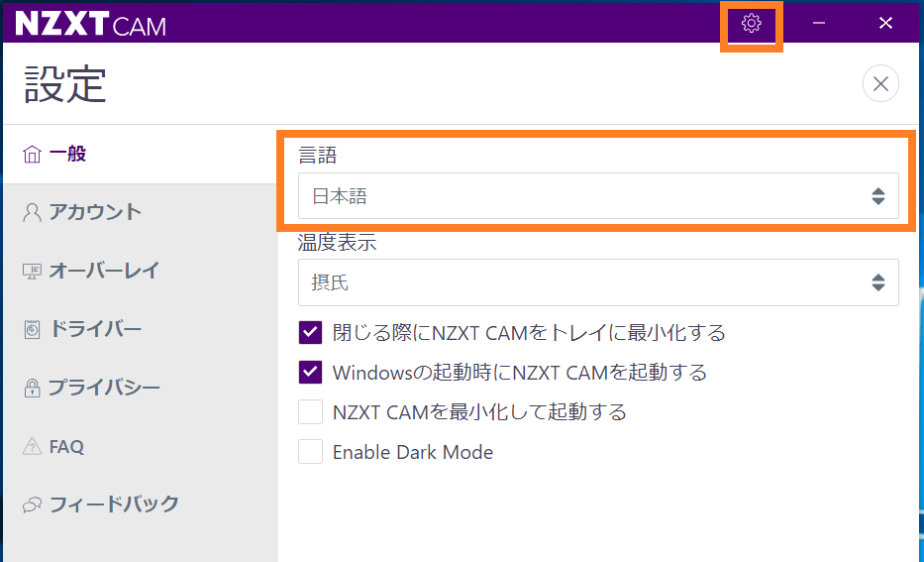
Task: Open the プライバシー tab
Action: [x=141, y=388]
